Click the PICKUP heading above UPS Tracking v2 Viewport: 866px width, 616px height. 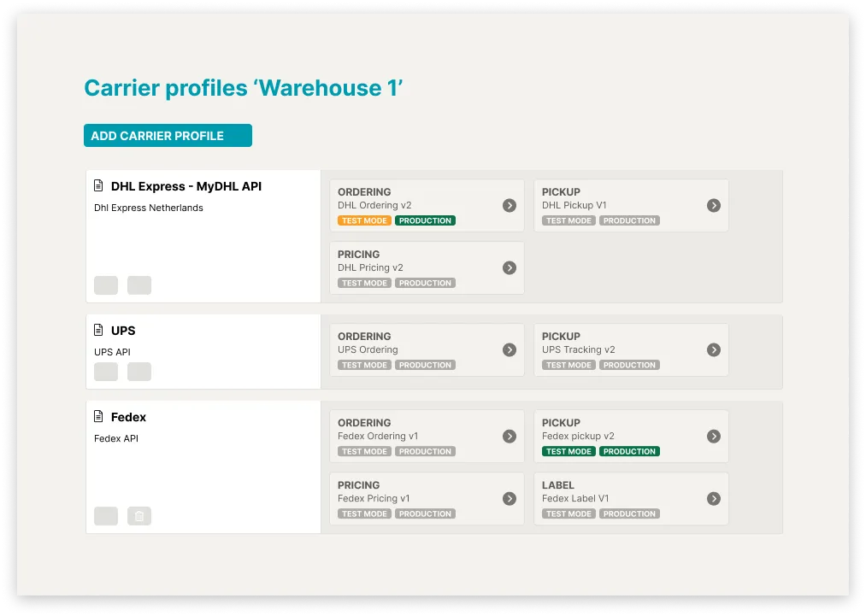561,337
